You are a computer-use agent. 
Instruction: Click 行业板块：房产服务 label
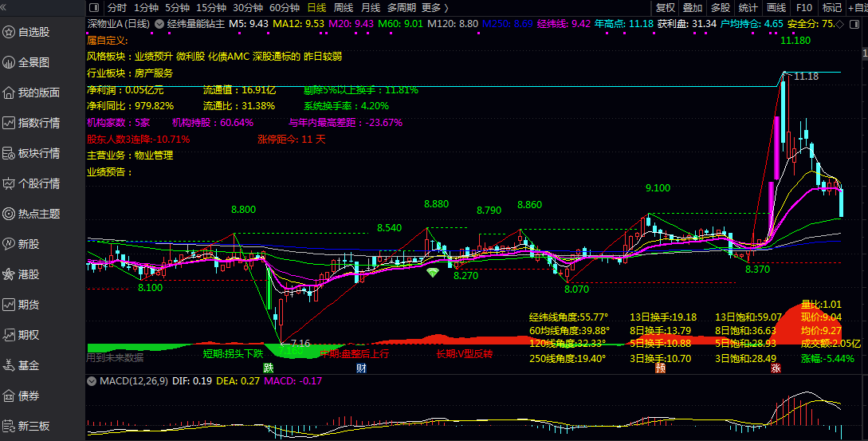pyautogui.click(x=130, y=73)
